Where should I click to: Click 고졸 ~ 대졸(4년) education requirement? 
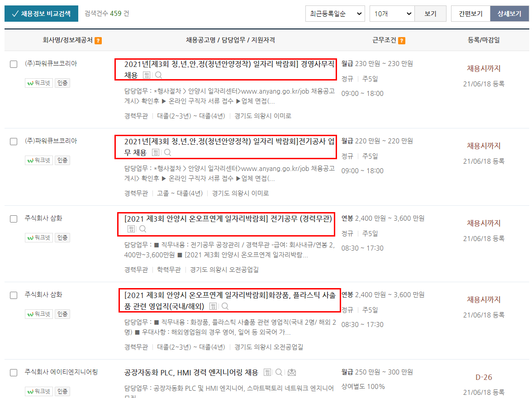(x=180, y=194)
